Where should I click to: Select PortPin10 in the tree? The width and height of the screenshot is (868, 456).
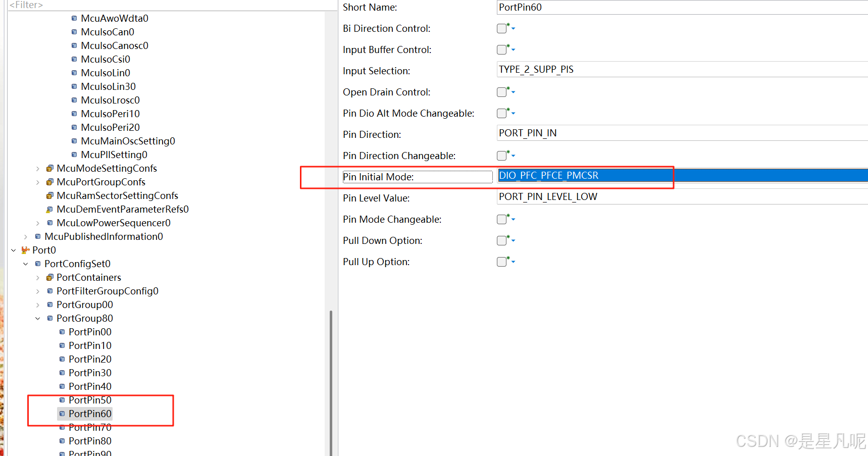(x=90, y=345)
